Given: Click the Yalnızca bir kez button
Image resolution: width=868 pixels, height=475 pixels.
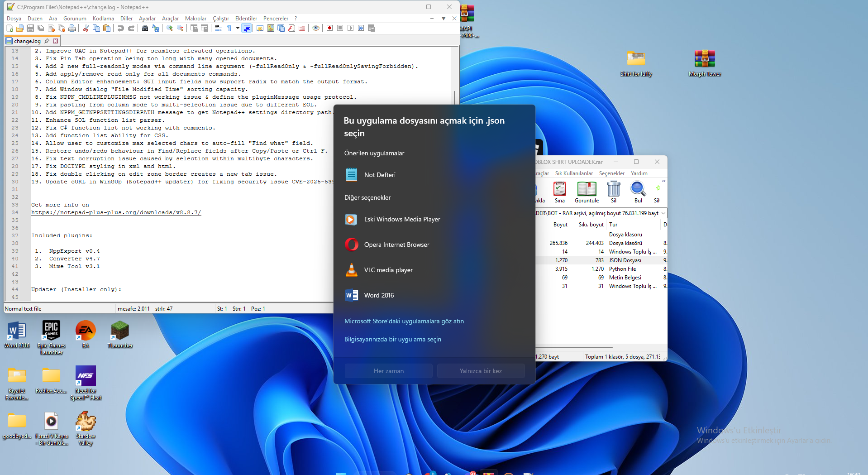Looking at the screenshot, I should pyautogui.click(x=481, y=371).
